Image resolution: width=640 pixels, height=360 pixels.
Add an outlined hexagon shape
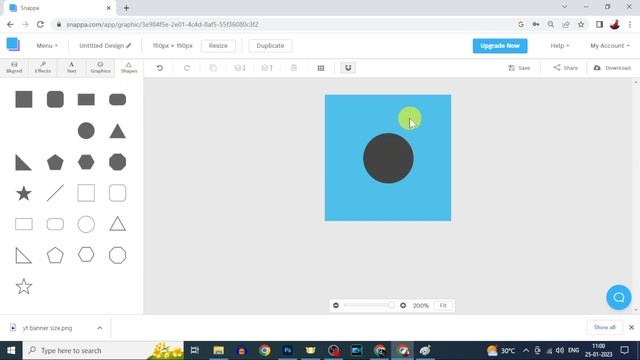click(86, 255)
